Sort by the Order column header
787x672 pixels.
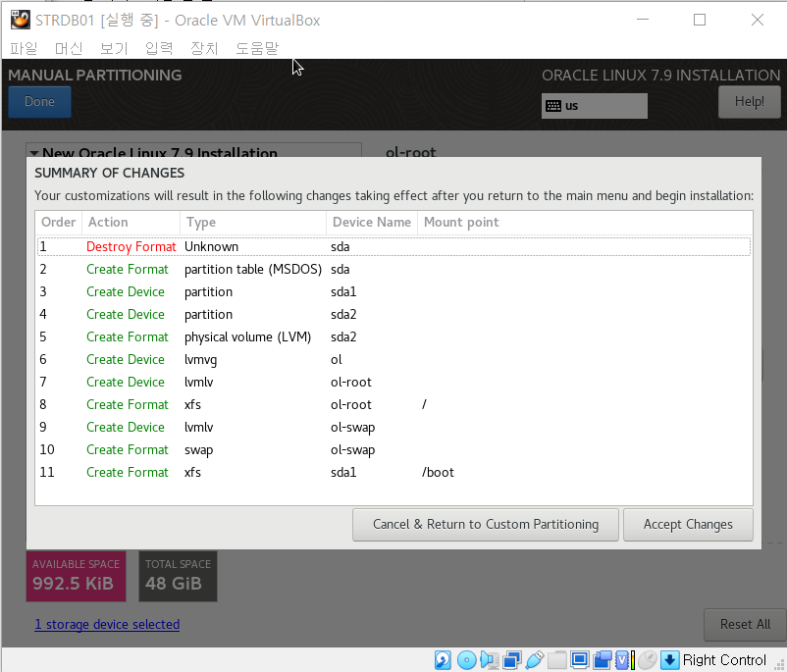(58, 223)
